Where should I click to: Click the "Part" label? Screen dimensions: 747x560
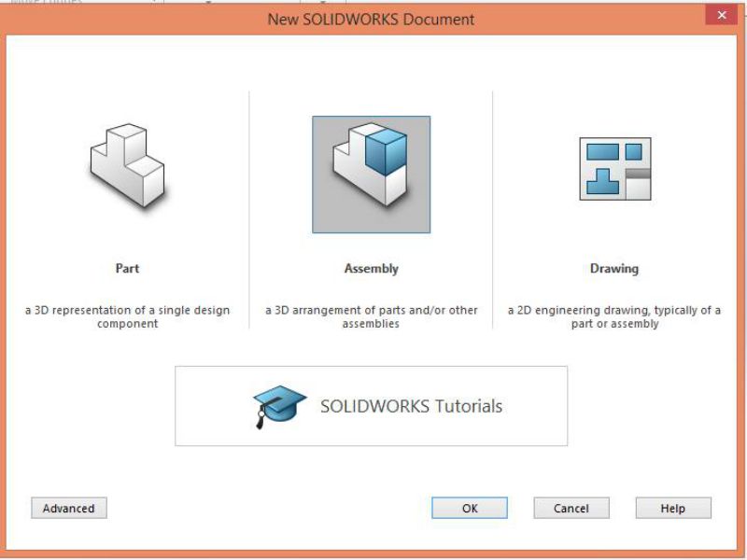click(x=127, y=269)
